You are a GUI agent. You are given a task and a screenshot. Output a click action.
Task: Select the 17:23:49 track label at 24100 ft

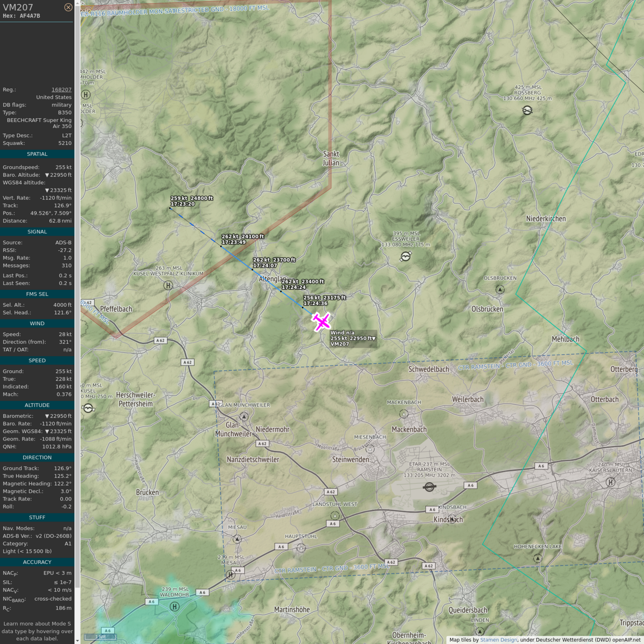[243, 239]
